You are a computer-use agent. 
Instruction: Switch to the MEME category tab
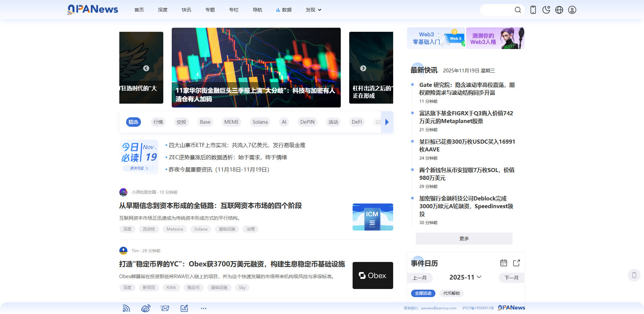[231, 122]
